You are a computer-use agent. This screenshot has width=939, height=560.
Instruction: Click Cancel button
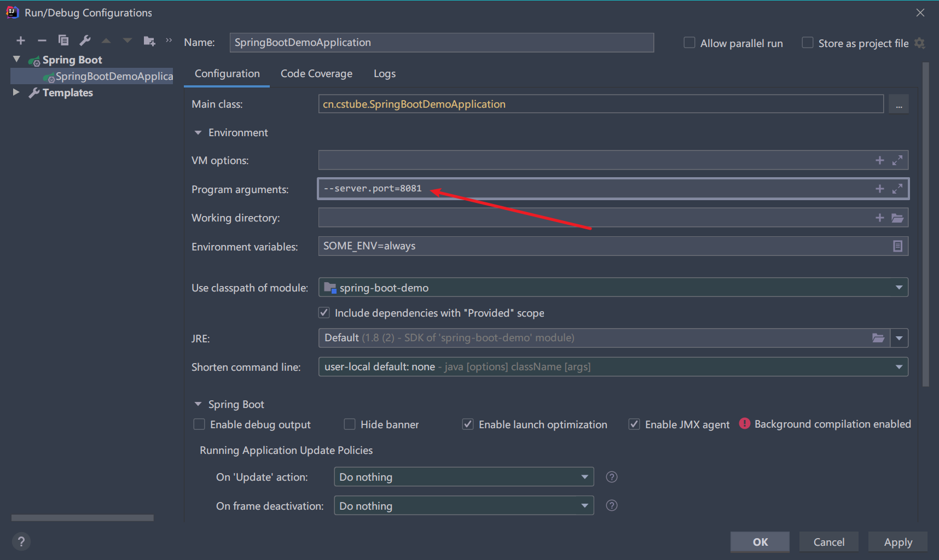click(828, 542)
